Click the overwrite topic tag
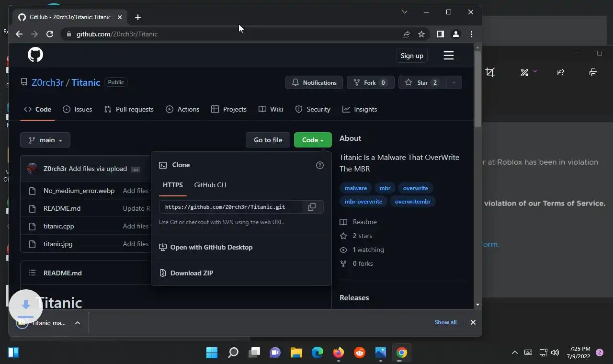 pyautogui.click(x=416, y=188)
